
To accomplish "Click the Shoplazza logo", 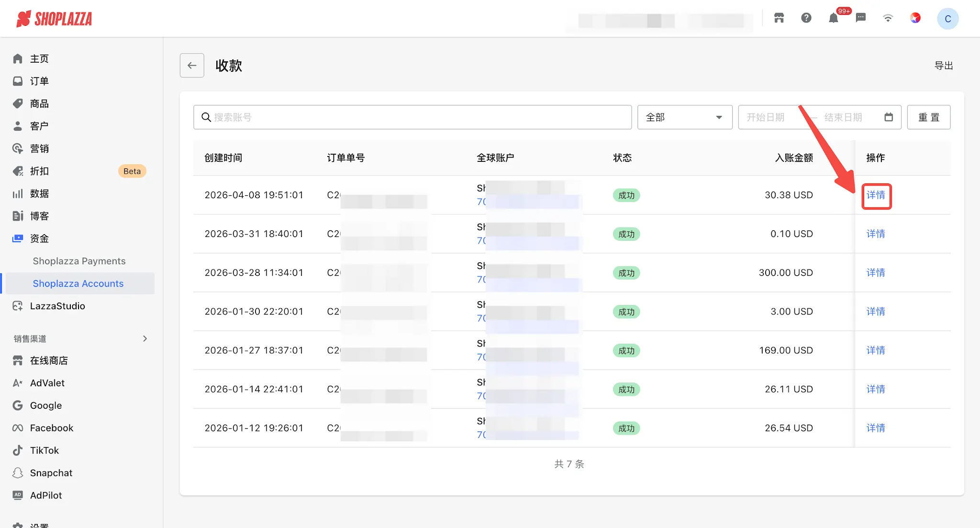I will coord(54,19).
